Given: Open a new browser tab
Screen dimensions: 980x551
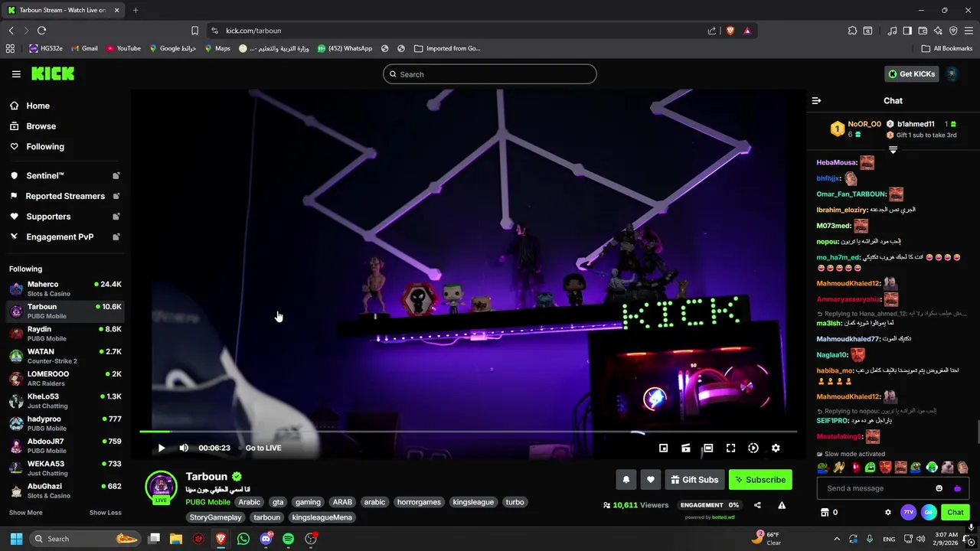Looking at the screenshot, I should (x=136, y=10).
